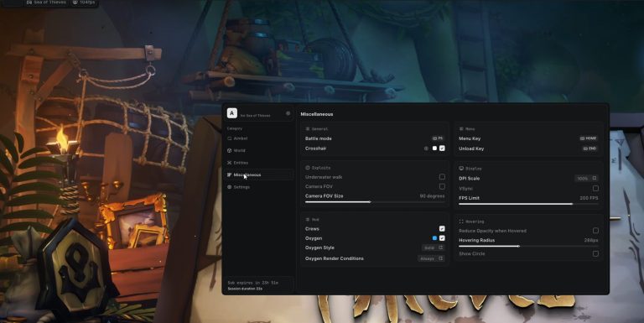The image size is (644, 323).
Task: Enable the Underwater walk checkbox
Action: [x=442, y=177]
